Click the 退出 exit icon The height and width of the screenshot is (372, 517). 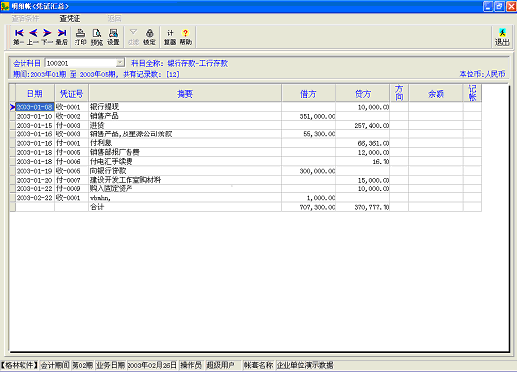point(502,37)
